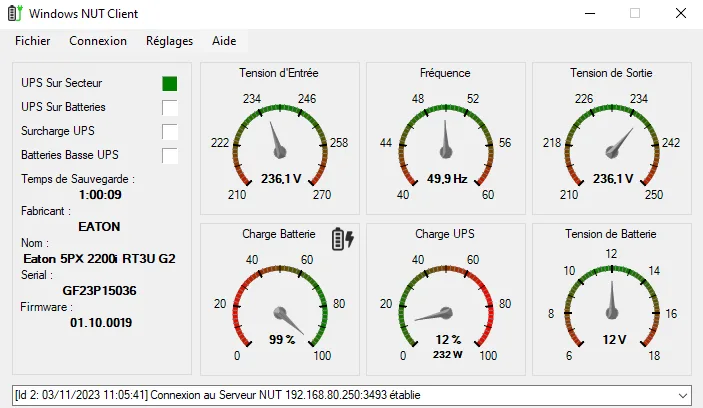703x408 pixels.
Task: Click the Fréquence gauge title
Action: click(x=445, y=73)
